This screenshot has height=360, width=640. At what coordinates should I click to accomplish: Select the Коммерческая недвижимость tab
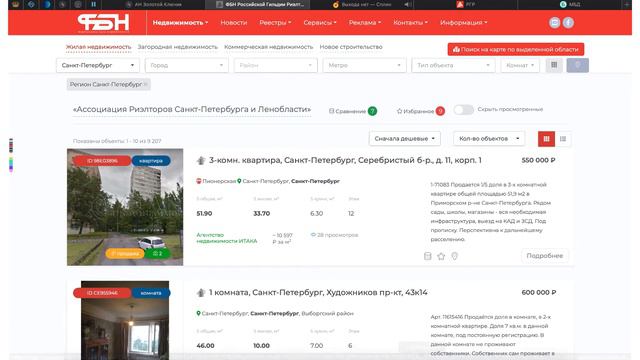(x=269, y=47)
